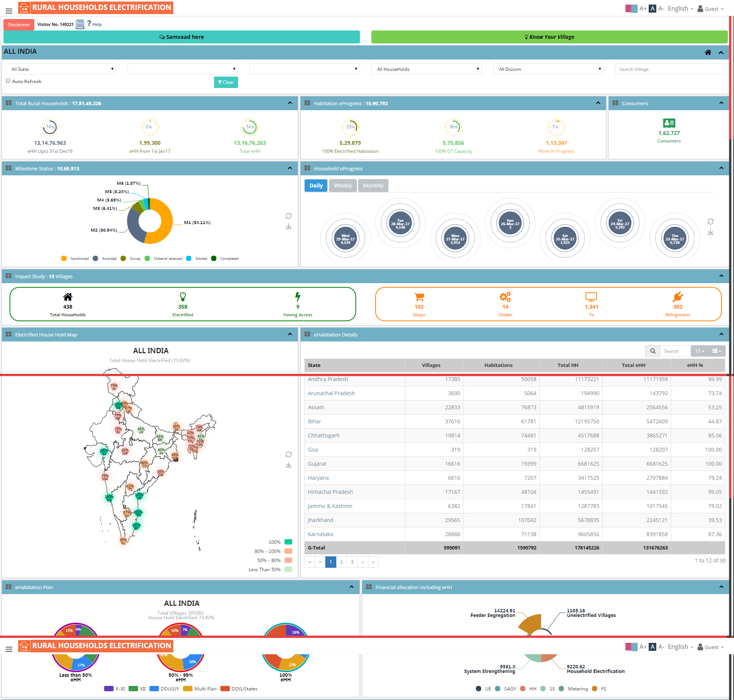This screenshot has width=734, height=700.
Task: Open the All State dropdown
Action: (61, 69)
